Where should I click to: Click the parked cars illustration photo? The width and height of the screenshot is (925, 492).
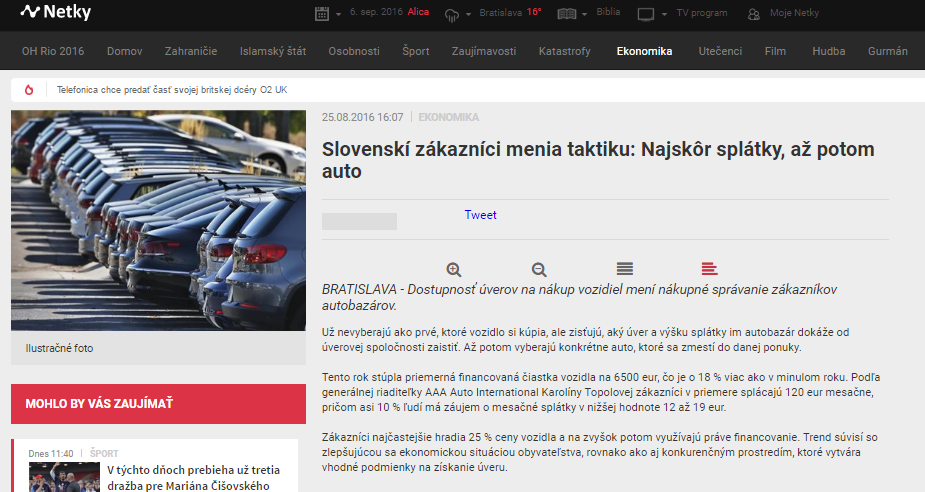(158, 220)
